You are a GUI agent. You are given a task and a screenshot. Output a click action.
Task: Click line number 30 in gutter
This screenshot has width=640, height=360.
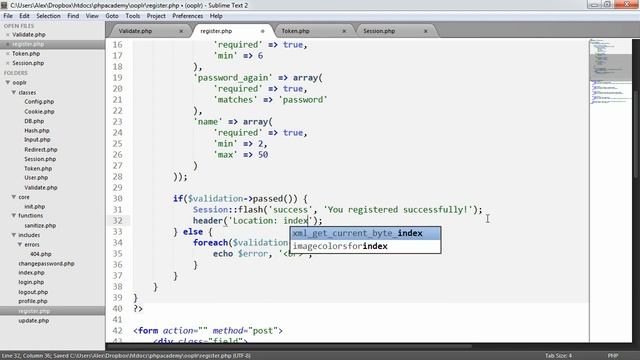pos(118,199)
